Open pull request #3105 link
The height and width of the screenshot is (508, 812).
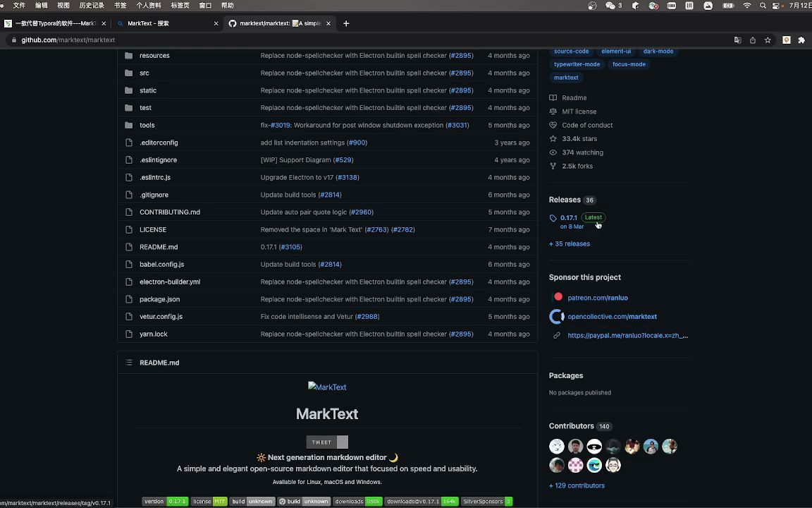(290, 247)
